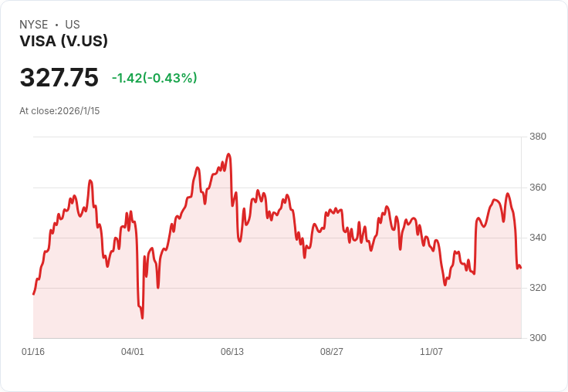Screen dimensions: 568x392
Task: Click the left starting point of the price line
Action: [33, 294]
